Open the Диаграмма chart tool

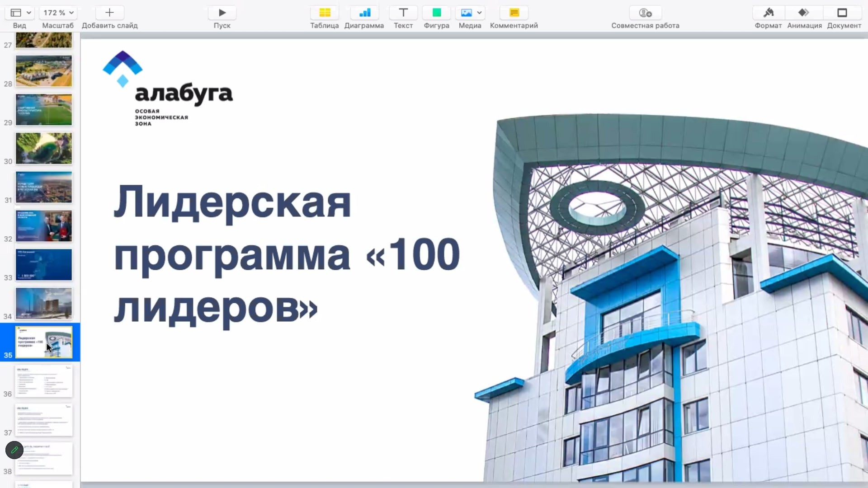pos(364,13)
